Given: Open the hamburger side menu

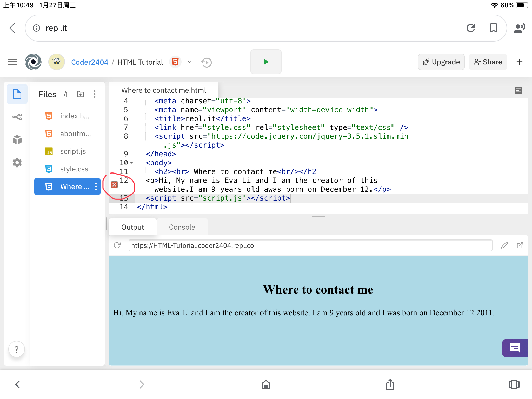Looking at the screenshot, I should tap(12, 62).
